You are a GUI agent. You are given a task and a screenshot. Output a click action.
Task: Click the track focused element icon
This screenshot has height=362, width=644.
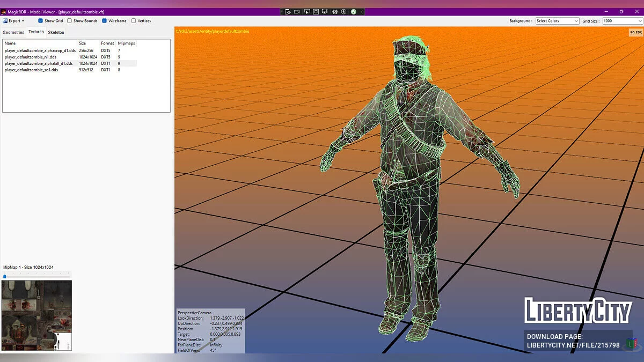coord(325,11)
